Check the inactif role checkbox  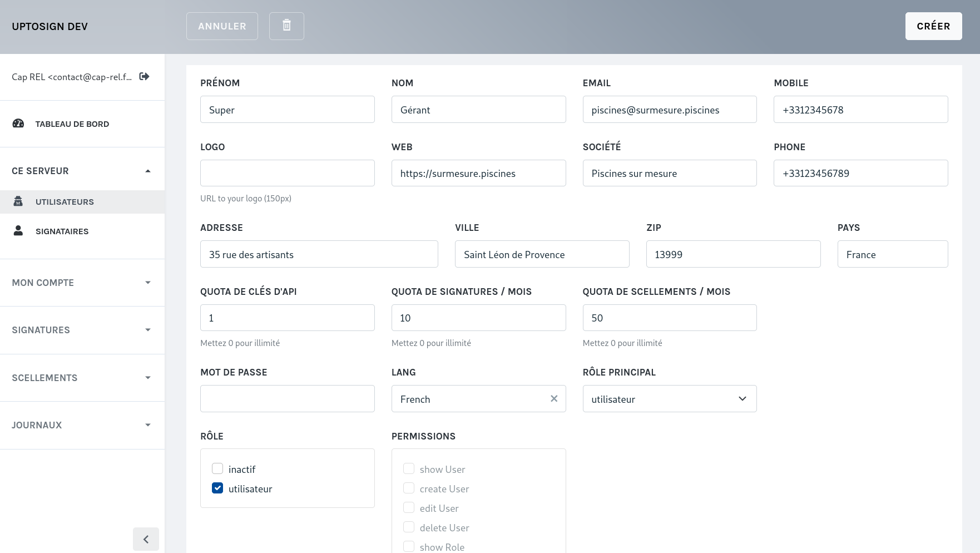pos(217,469)
